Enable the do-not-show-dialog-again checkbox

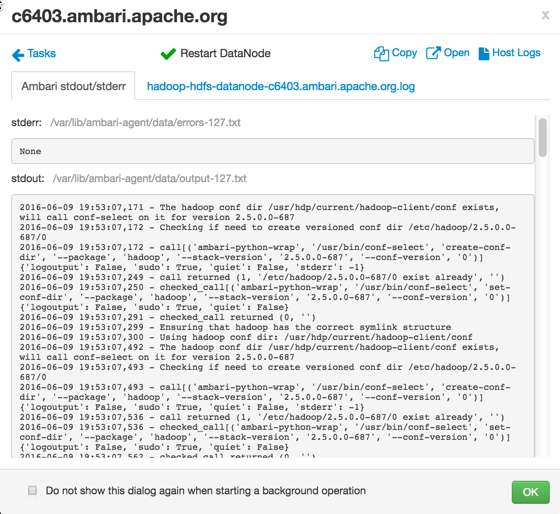(x=32, y=490)
